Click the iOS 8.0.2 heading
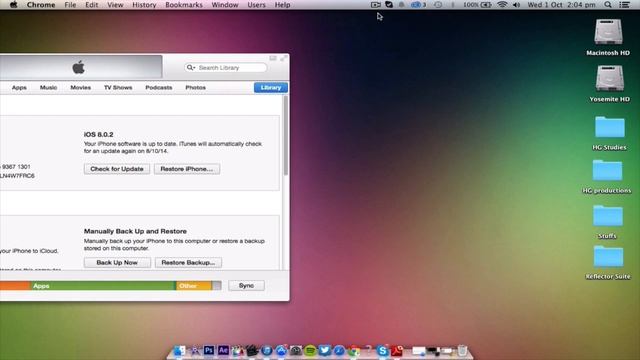Image resolution: width=640 pixels, height=360 pixels. coord(98,135)
